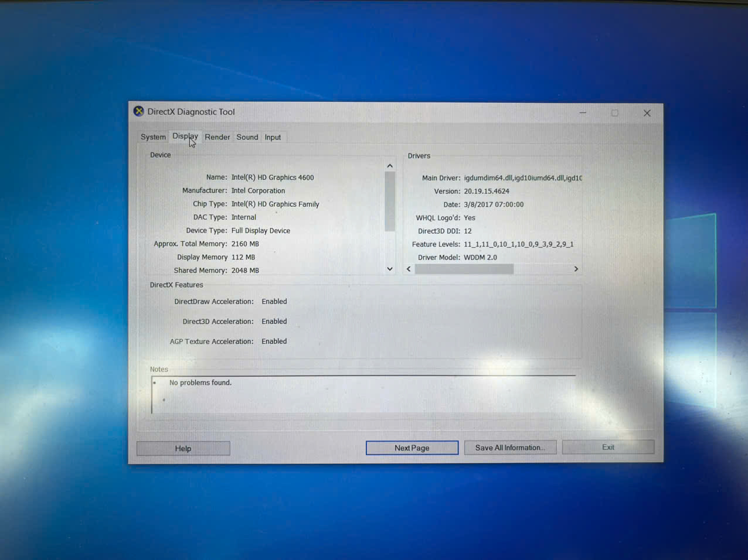Click the Device list scroll up arrow
The image size is (748, 560).
click(x=390, y=166)
